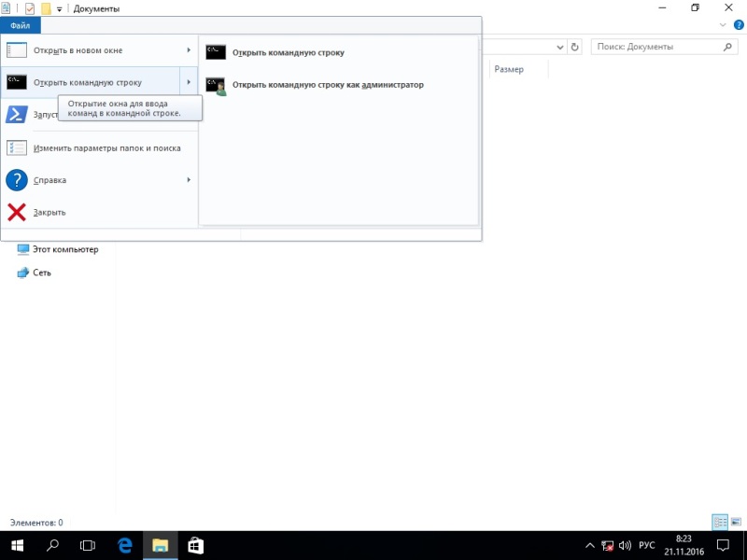
Task: Click the volume speaker tray icon
Action: coord(625,546)
